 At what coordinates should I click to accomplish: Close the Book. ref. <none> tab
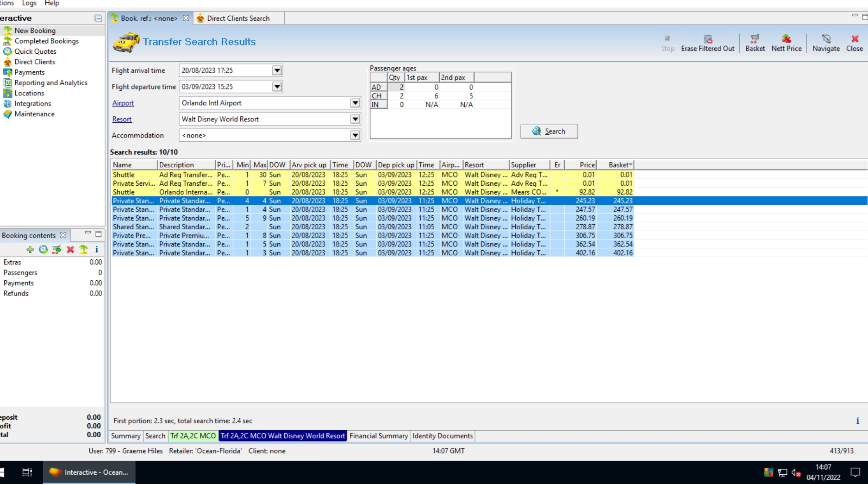(186, 18)
